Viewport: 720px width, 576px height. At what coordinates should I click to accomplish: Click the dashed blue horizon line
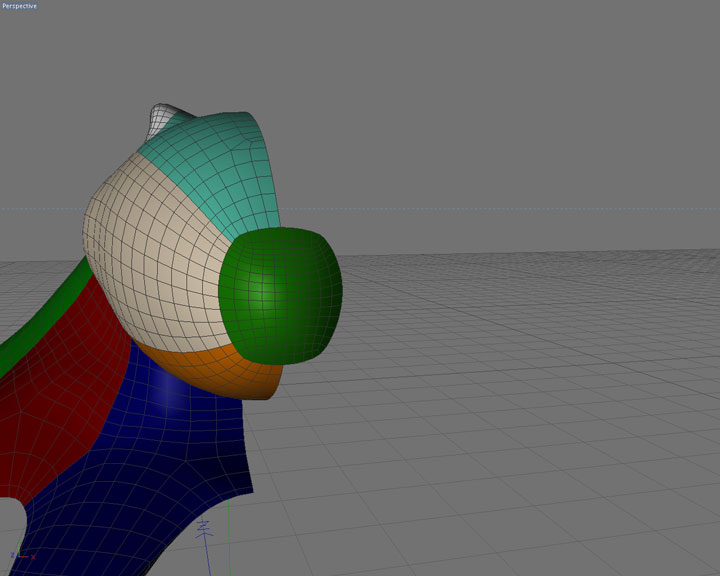click(500, 210)
